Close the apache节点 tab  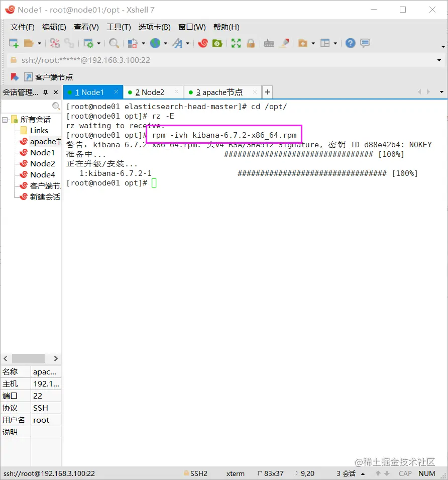pos(255,92)
